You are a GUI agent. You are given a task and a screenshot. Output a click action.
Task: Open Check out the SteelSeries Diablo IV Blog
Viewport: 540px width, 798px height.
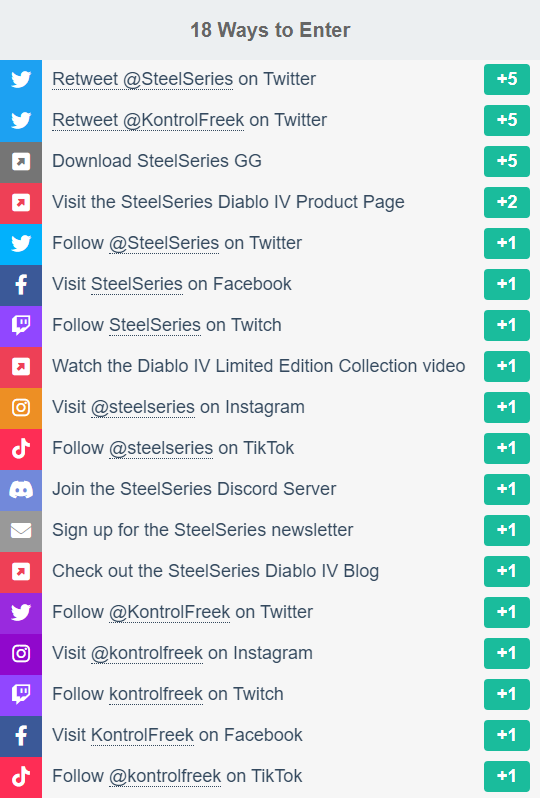tap(270, 572)
